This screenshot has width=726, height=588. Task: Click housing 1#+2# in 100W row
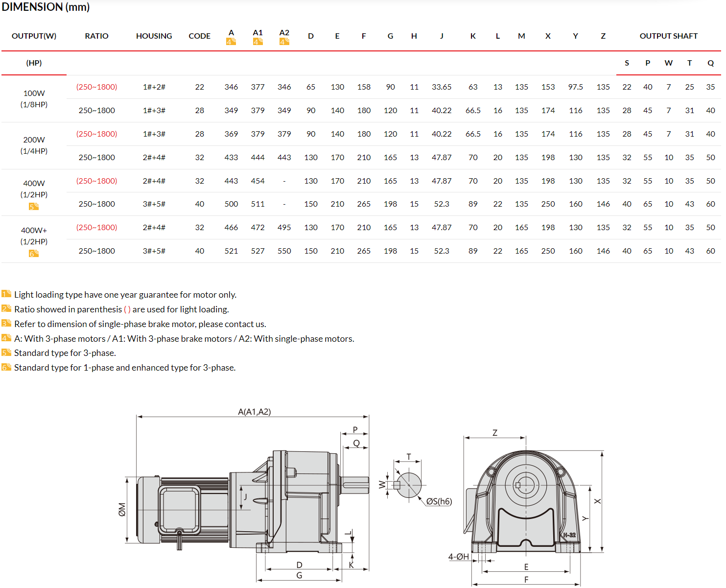click(x=154, y=87)
